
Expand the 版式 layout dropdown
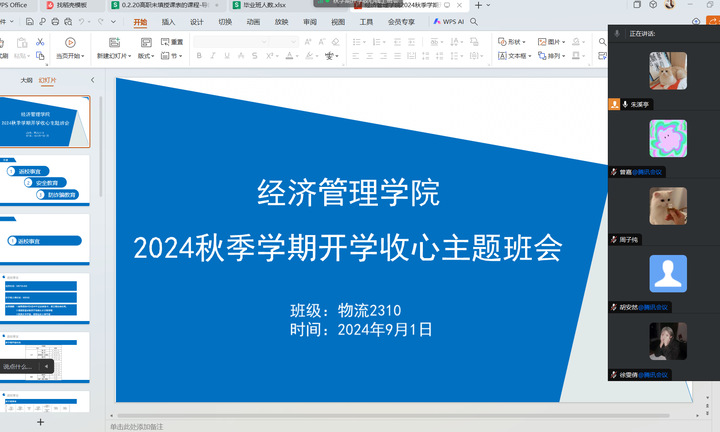click(x=146, y=57)
